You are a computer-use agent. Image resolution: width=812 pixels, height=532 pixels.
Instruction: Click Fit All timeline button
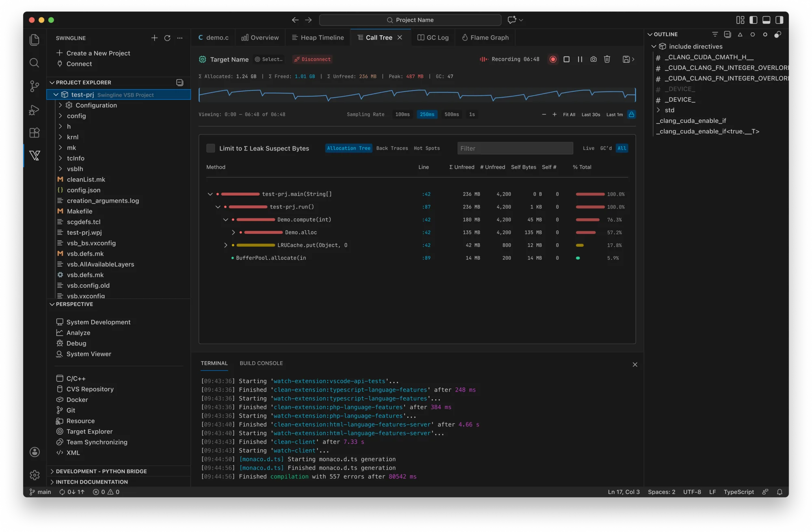569,114
